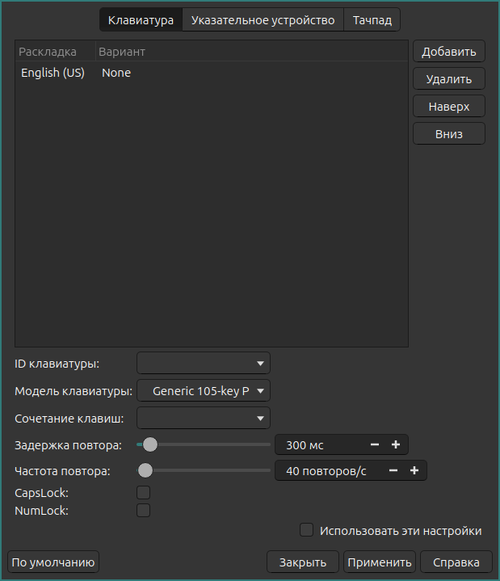Viewport: 500px width, 581px height.
Task: Tick the Использовать эти настройки checkbox
Action: 307,530
